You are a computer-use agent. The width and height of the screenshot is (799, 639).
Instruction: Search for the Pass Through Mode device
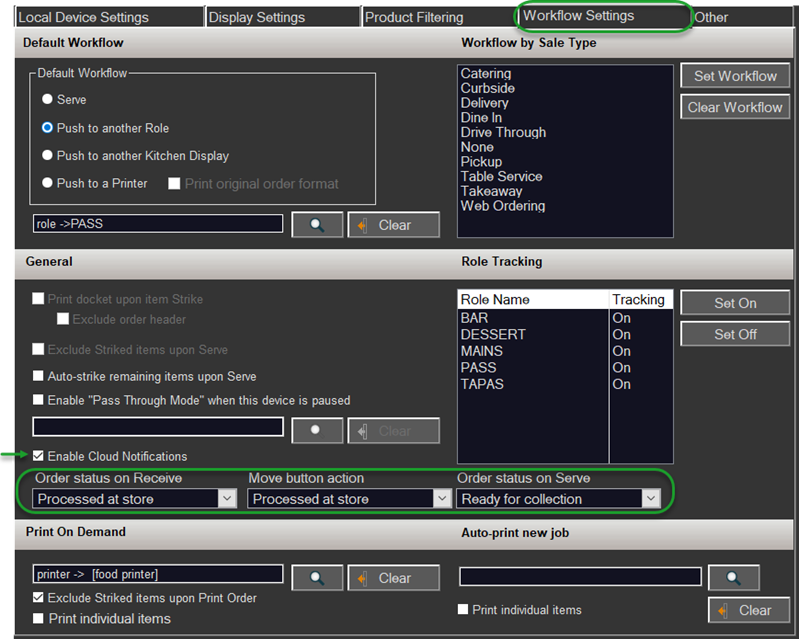click(x=317, y=431)
